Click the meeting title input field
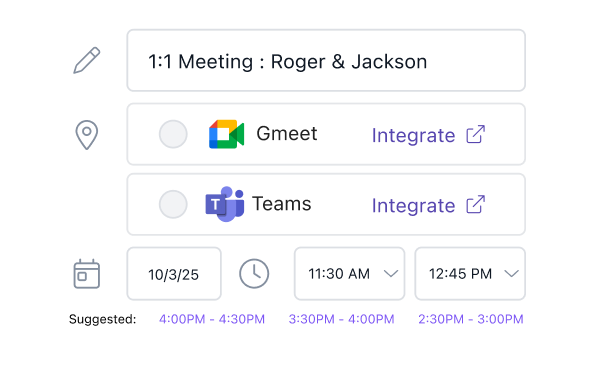 click(x=326, y=60)
